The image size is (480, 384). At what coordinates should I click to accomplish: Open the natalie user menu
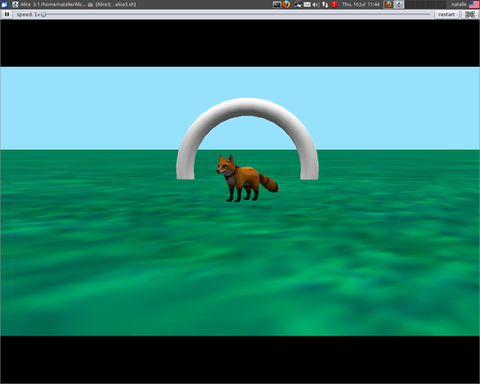point(459,4)
